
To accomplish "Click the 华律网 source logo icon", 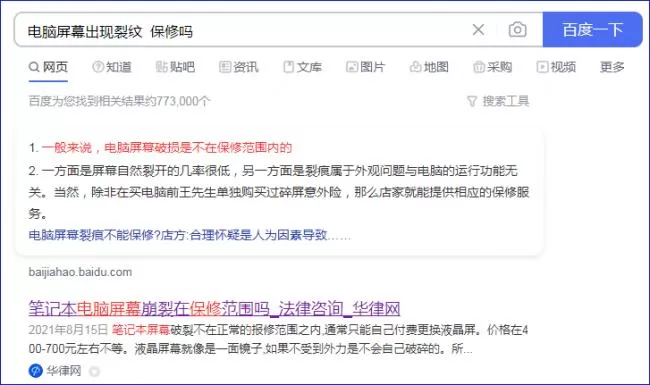I will pos(36,370).
